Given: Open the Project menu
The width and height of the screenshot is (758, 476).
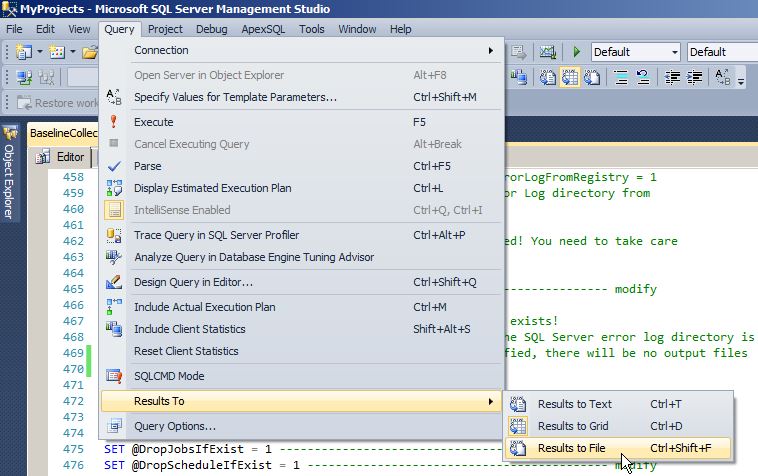Looking at the screenshot, I should click(x=165, y=29).
